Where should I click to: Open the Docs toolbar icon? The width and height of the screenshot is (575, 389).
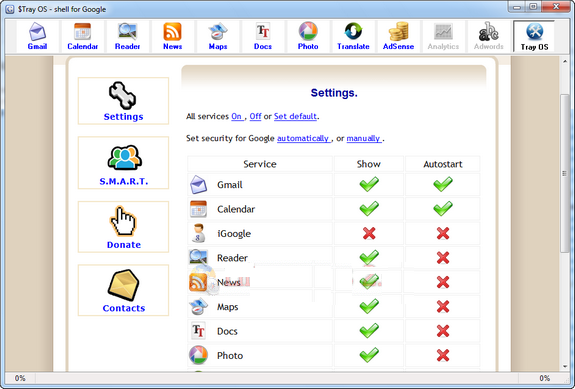(x=263, y=36)
